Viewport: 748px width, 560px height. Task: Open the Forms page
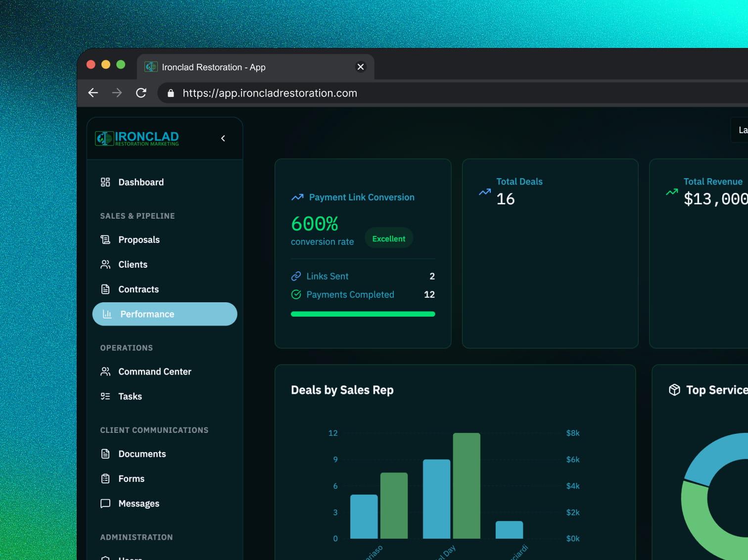165,478
